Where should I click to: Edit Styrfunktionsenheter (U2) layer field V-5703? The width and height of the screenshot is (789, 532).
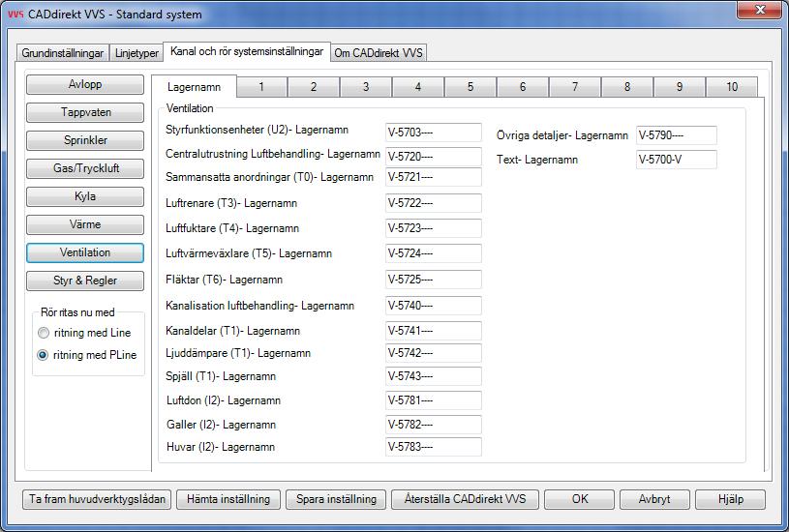coord(434,133)
